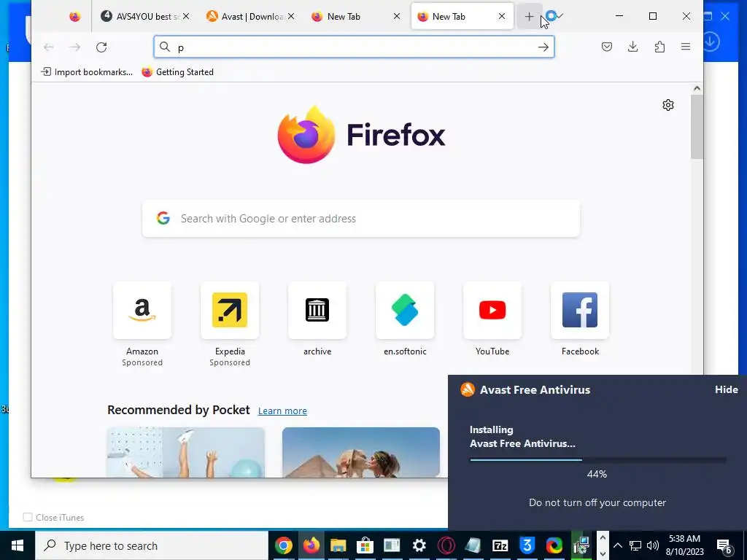Open new tab page settings gear
The image size is (747, 560).
(x=668, y=105)
